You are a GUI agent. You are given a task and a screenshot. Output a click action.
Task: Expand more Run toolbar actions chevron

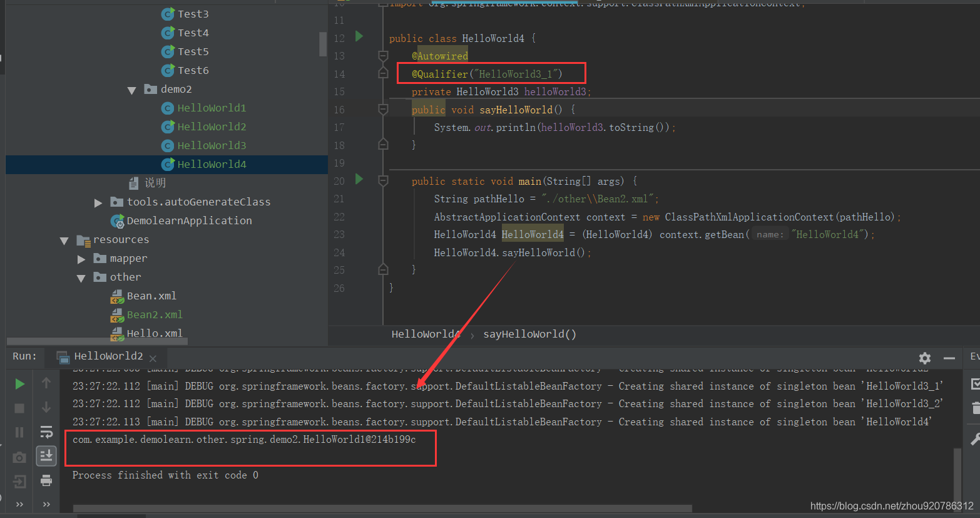[x=46, y=504]
